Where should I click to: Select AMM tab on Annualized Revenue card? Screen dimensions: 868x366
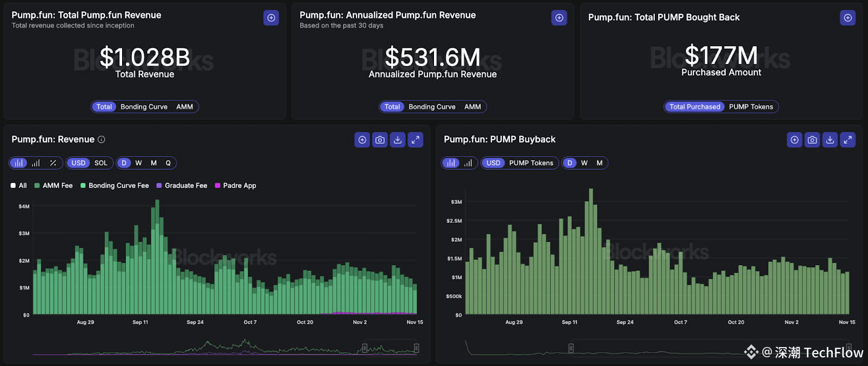473,107
